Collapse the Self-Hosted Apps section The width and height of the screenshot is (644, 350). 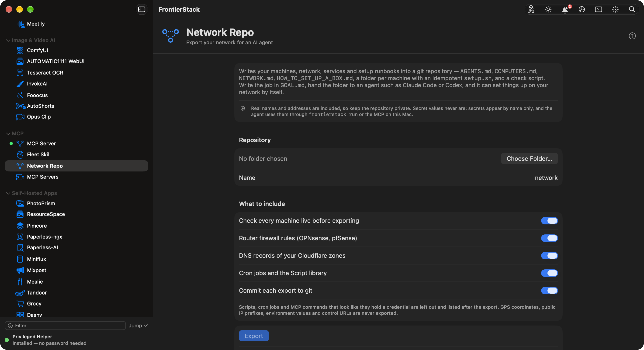[8, 193]
